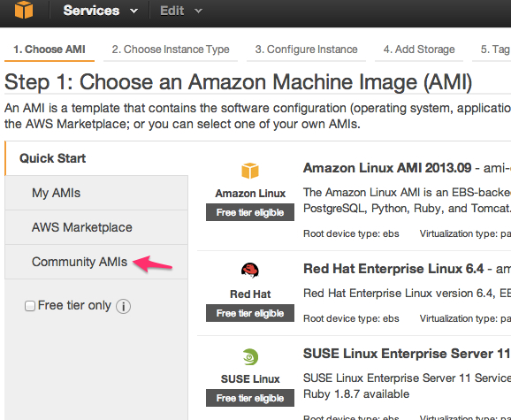Select Quick Start in sidebar

pyautogui.click(x=96, y=158)
